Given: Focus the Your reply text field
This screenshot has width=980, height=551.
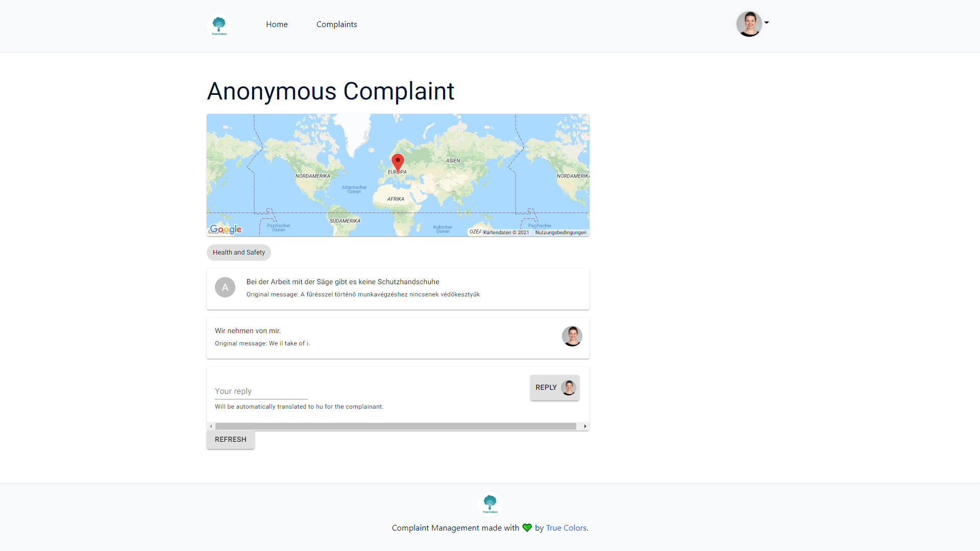Looking at the screenshot, I should point(261,391).
